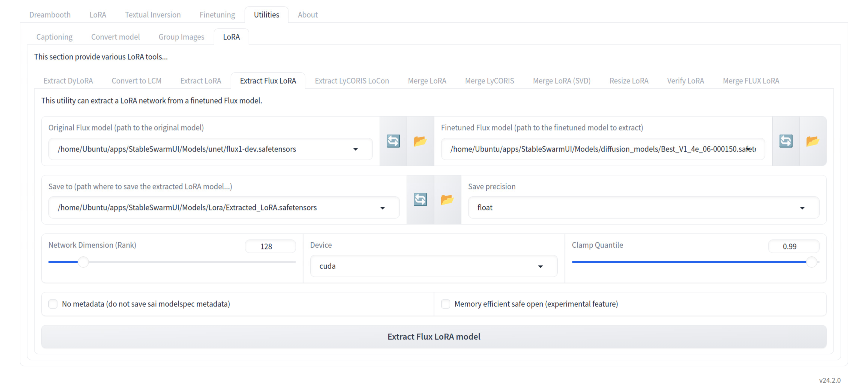The height and width of the screenshot is (392, 868).
Task: Switch to the Dreambooth top tab
Action: [x=50, y=15]
